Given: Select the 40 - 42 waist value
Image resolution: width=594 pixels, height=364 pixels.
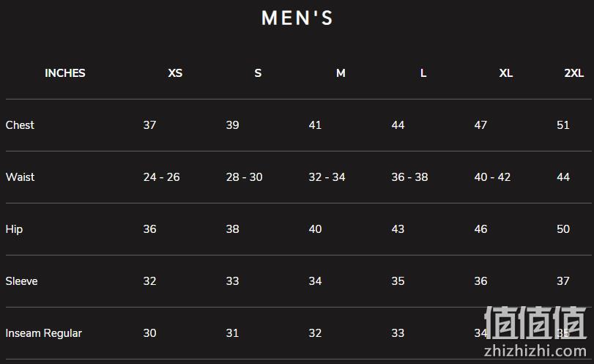Looking at the screenshot, I should click(492, 177).
